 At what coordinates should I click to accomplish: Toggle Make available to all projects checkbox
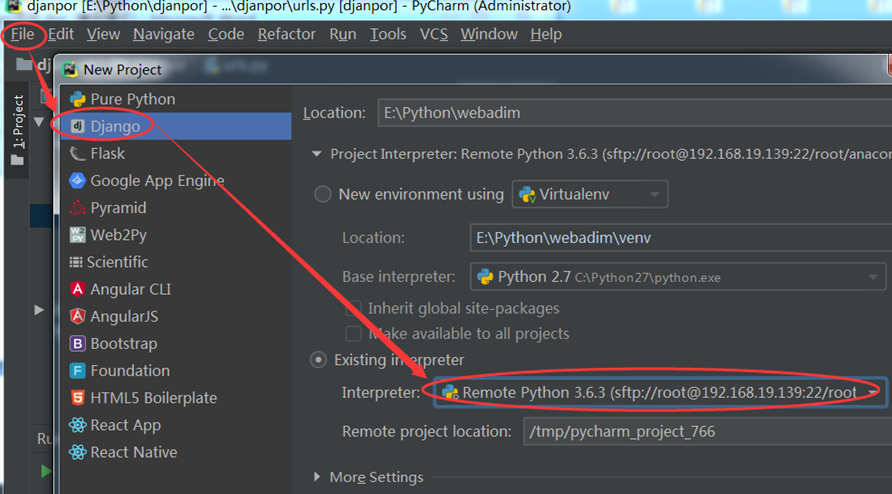(x=353, y=334)
